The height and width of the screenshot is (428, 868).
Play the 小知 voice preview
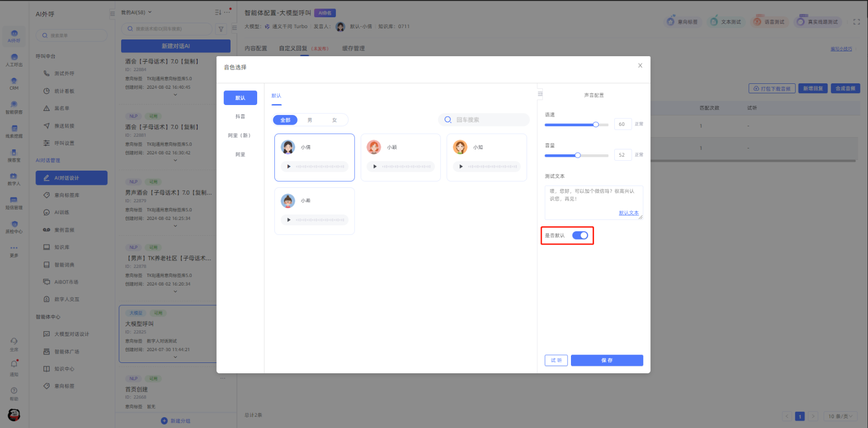click(461, 167)
